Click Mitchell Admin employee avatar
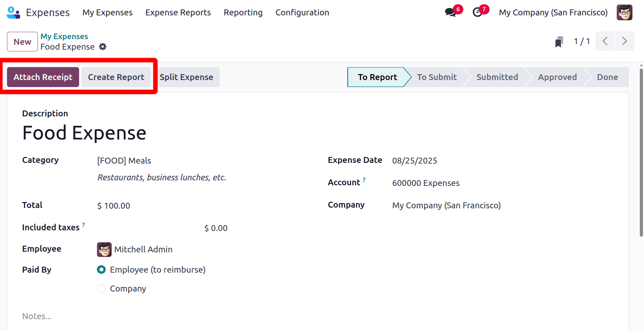Image resolution: width=644 pixels, height=331 pixels. click(104, 250)
